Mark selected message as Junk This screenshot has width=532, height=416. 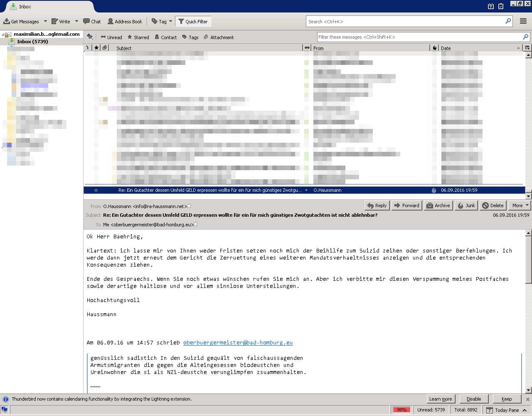point(466,206)
